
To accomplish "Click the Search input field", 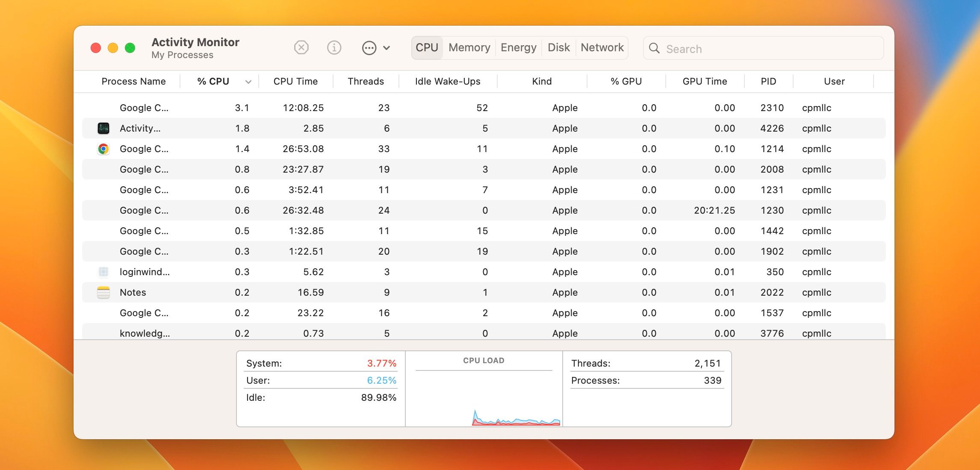I will 770,48.
